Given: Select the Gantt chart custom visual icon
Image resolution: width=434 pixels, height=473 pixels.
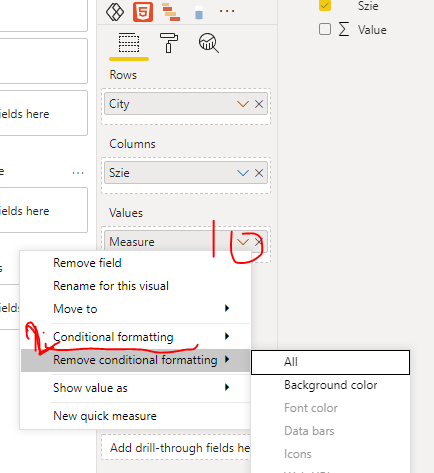Looking at the screenshot, I should [x=171, y=12].
